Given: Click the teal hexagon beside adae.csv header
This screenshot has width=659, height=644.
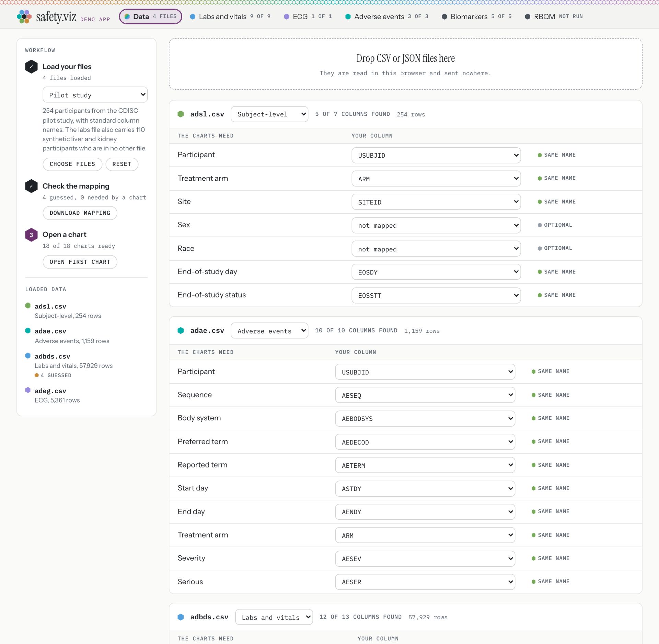Looking at the screenshot, I should (181, 330).
